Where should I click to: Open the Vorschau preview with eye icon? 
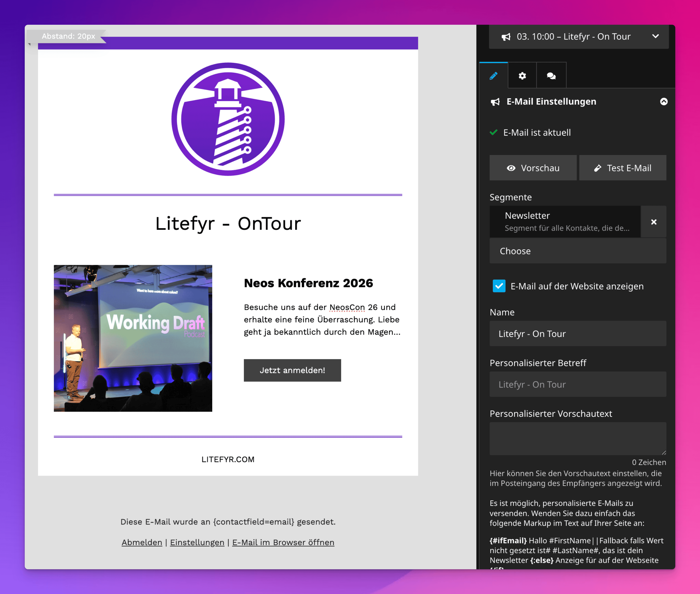(x=533, y=168)
